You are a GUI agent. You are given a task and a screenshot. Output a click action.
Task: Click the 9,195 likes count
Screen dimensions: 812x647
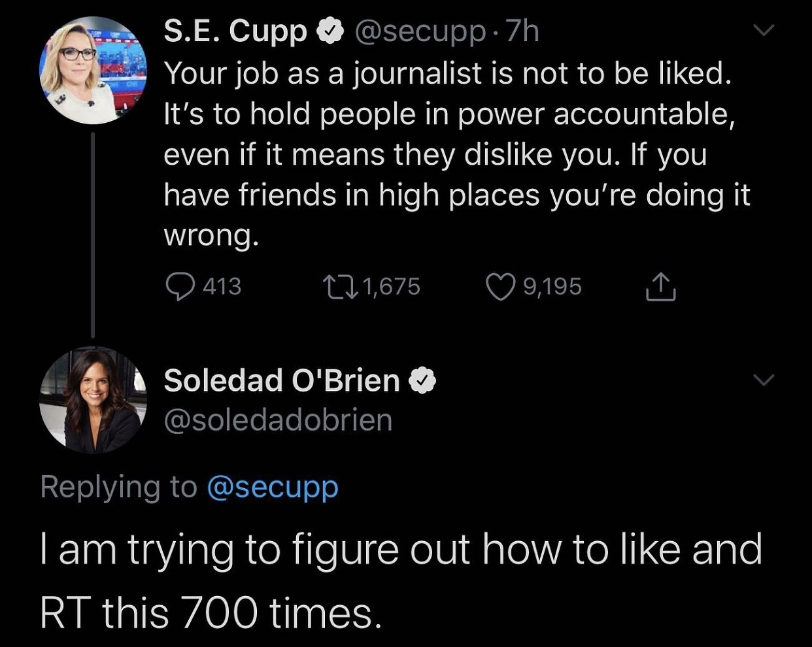tap(552, 287)
